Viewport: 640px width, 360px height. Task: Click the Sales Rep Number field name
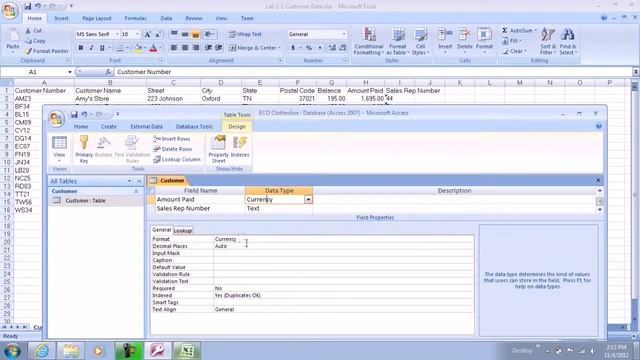183,208
